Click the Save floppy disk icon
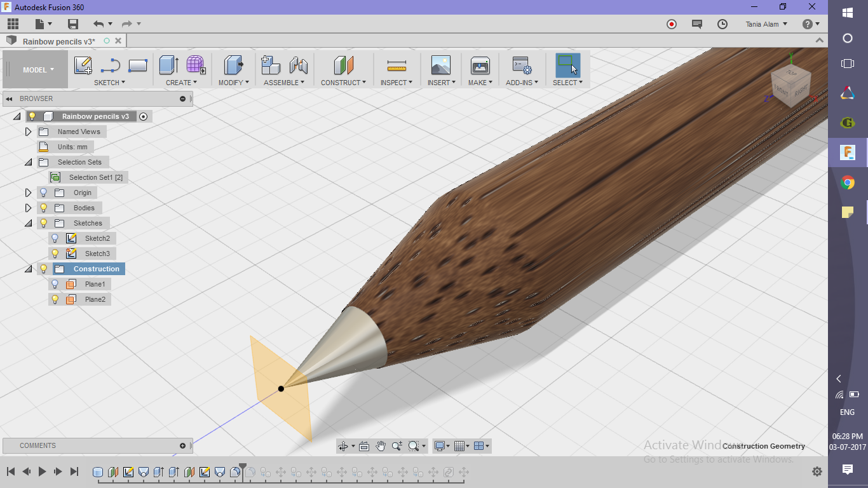Viewport: 868px width, 488px height. 73,24
